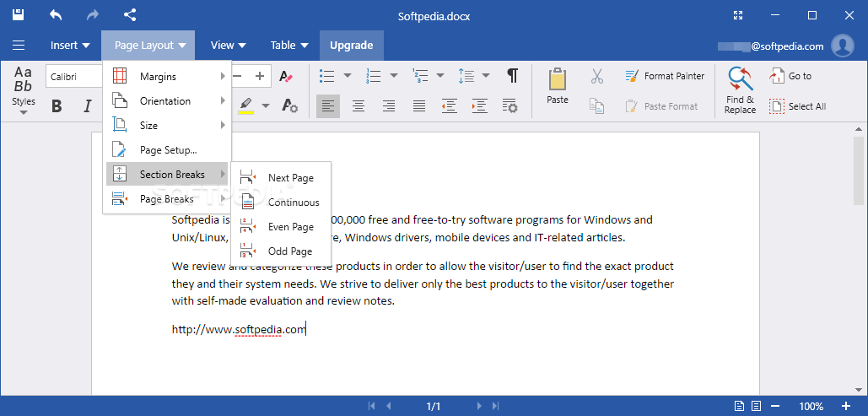Click line spacing icon
This screenshot has width=868, height=416.
466,76
